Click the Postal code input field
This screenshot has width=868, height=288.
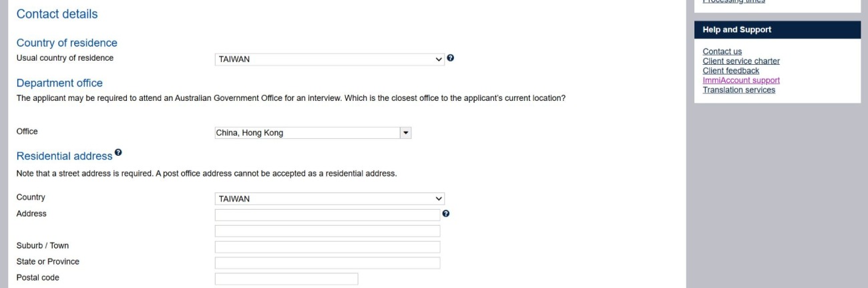point(286,279)
